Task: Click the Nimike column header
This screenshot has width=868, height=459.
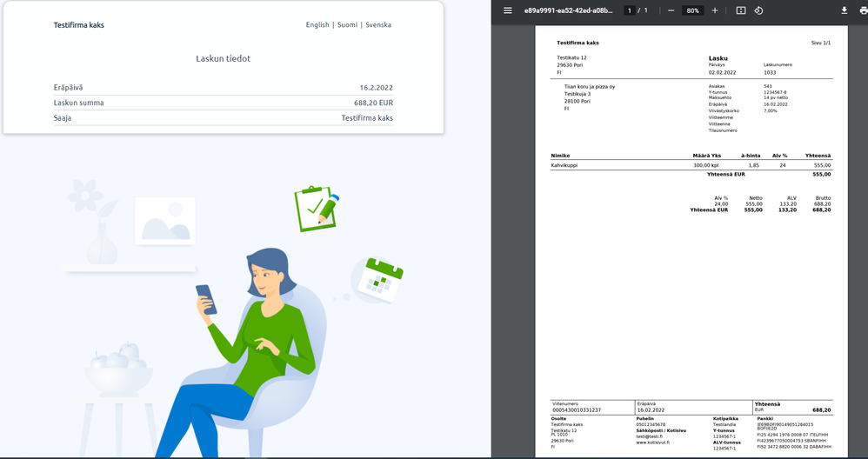Action: click(x=560, y=156)
